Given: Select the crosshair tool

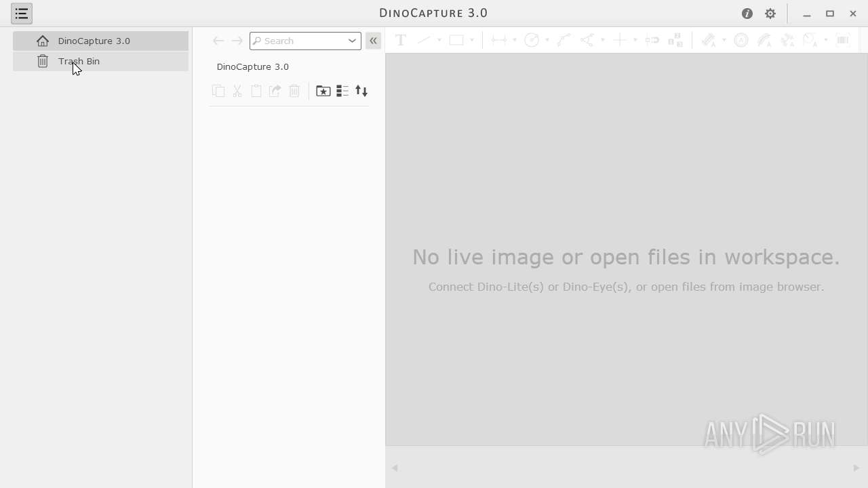Looking at the screenshot, I should [x=619, y=40].
